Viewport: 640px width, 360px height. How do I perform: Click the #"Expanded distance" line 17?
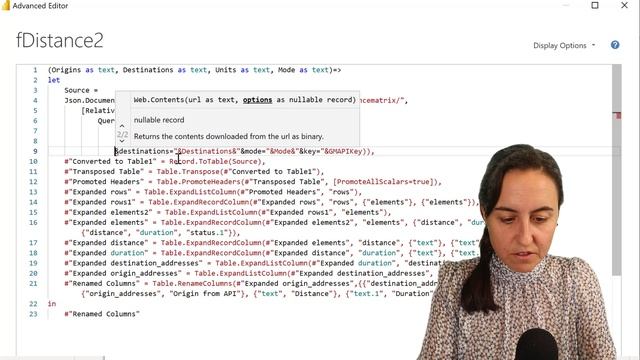click(272, 243)
